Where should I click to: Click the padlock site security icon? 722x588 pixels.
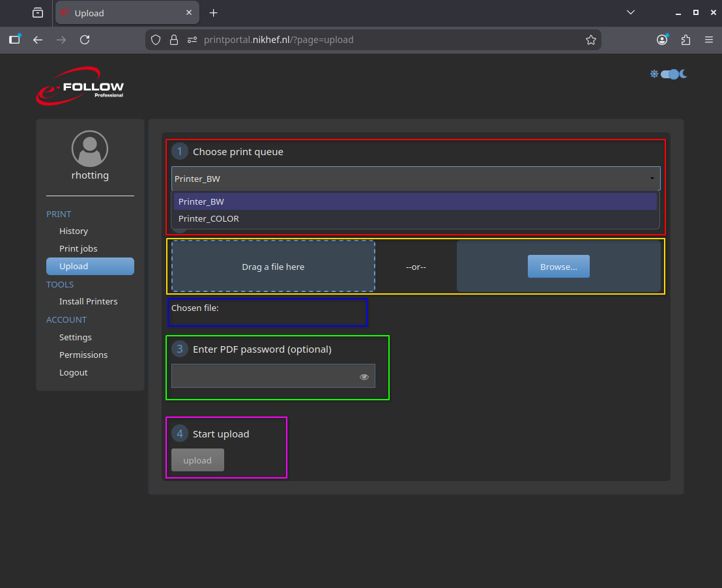click(174, 40)
